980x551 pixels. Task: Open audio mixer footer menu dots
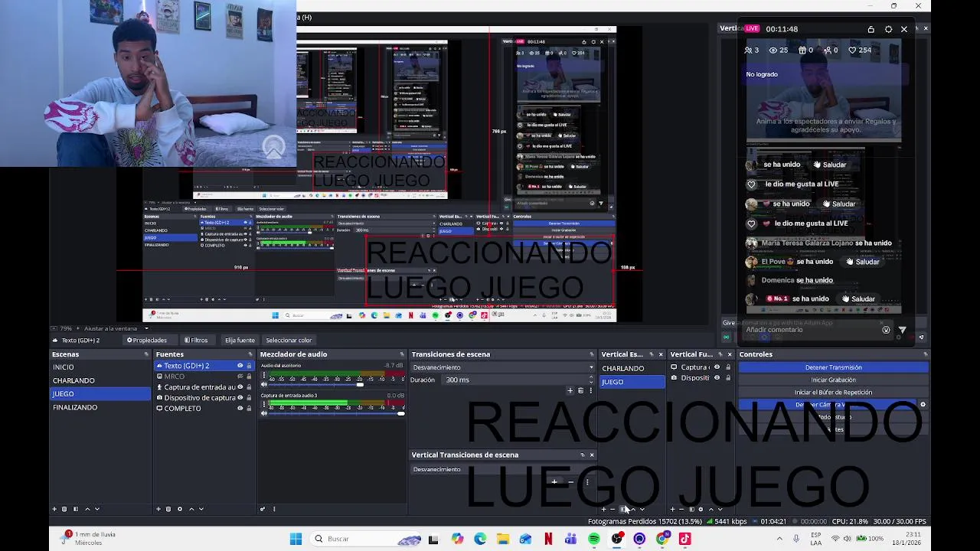(x=273, y=509)
